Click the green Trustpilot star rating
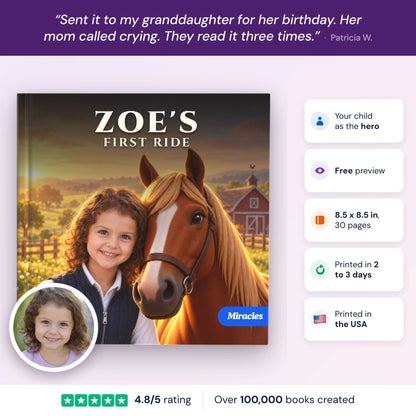The width and height of the screenshot is (416, 416). pos(94,400)
